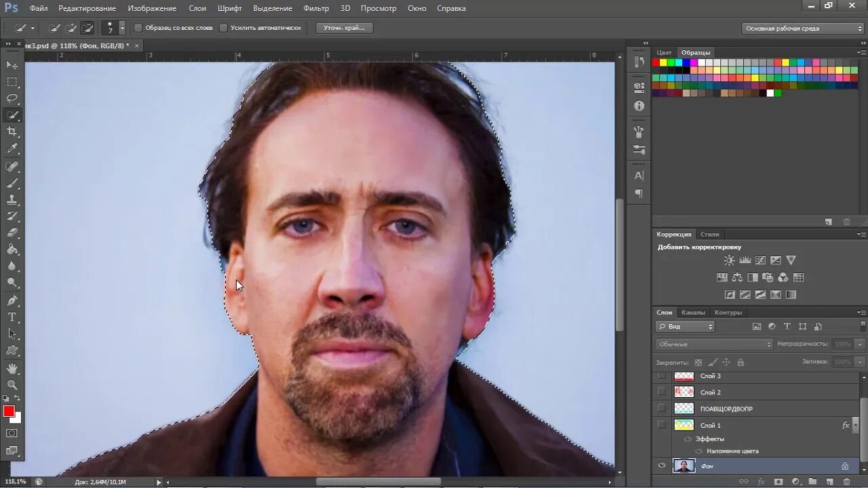Open the 'Фильтр' menu
The width and height of the screenshot is (868, 488).
316,8
